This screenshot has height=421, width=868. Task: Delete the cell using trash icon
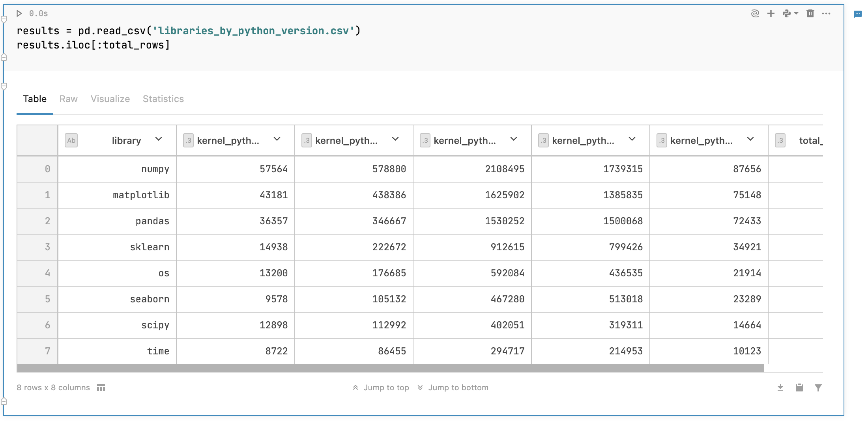pos(810,13)
